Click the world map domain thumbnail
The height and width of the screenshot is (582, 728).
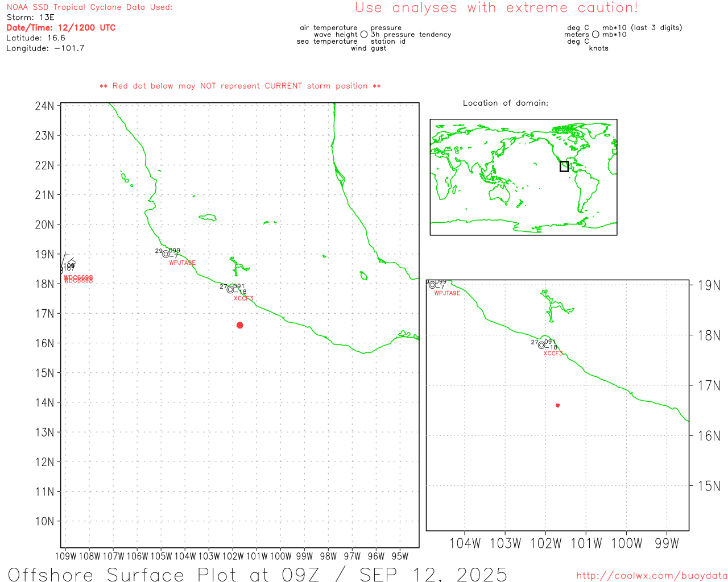523,177
